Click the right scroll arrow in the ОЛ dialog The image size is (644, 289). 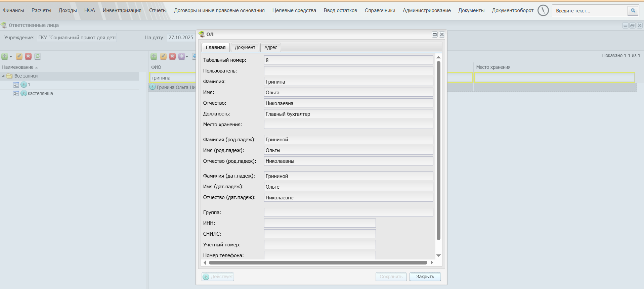[x=432, y=262]
